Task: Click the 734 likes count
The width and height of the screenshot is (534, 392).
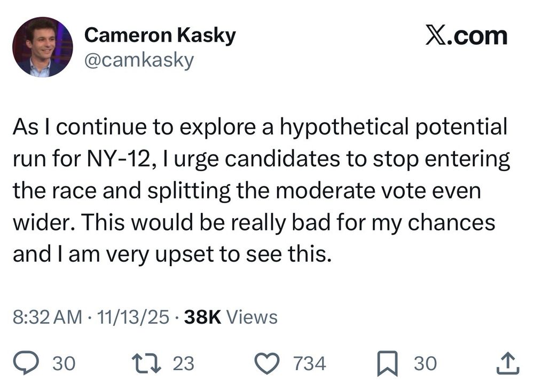Action: click(310, 364)
